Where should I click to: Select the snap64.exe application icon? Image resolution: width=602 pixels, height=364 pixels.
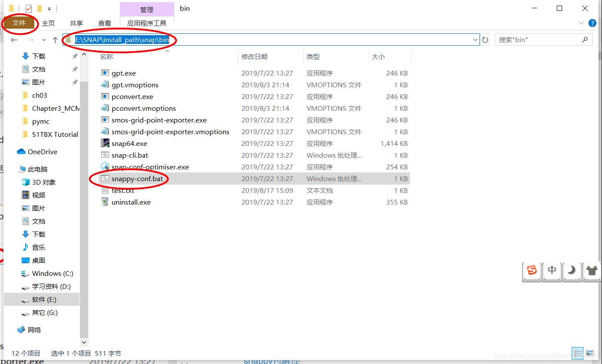(105, 143)
